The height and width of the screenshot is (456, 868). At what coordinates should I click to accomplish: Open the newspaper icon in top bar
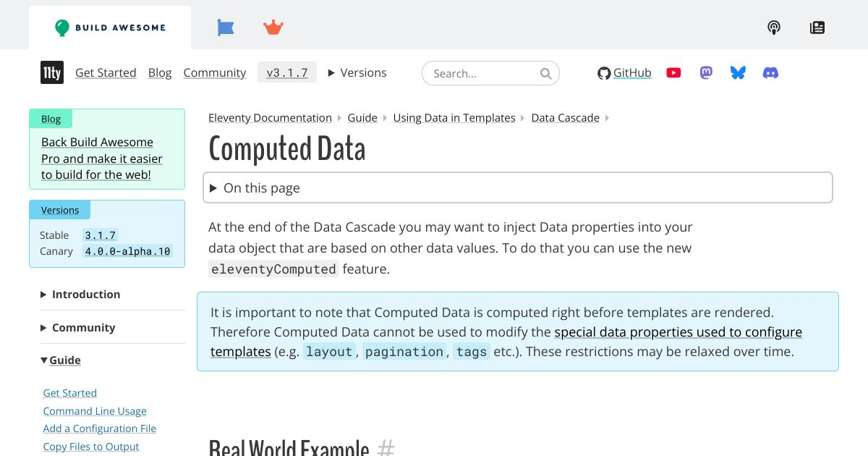pyautogui.click(x=817, y=28)
